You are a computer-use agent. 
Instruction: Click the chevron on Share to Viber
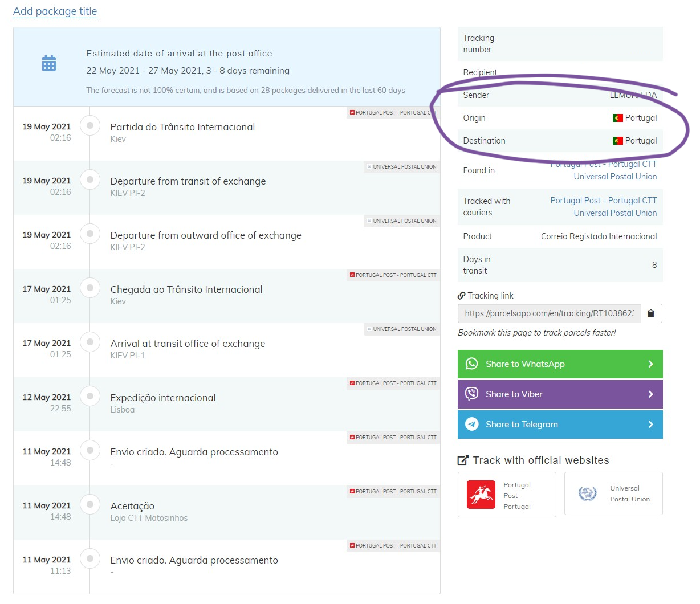(x=650, y=394)
